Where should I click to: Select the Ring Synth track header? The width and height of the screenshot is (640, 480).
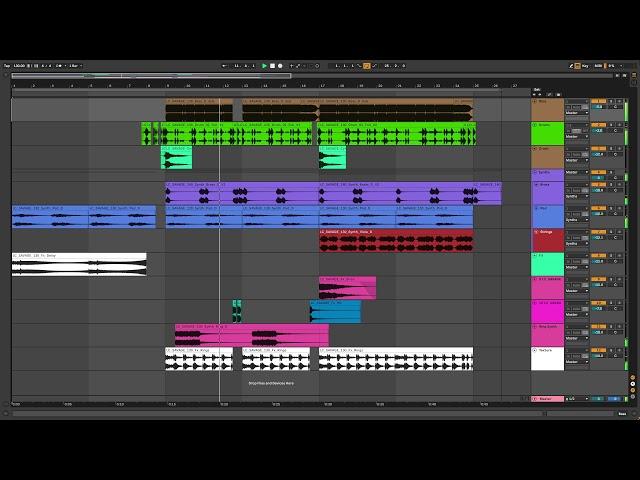click(x=547, y=335)
